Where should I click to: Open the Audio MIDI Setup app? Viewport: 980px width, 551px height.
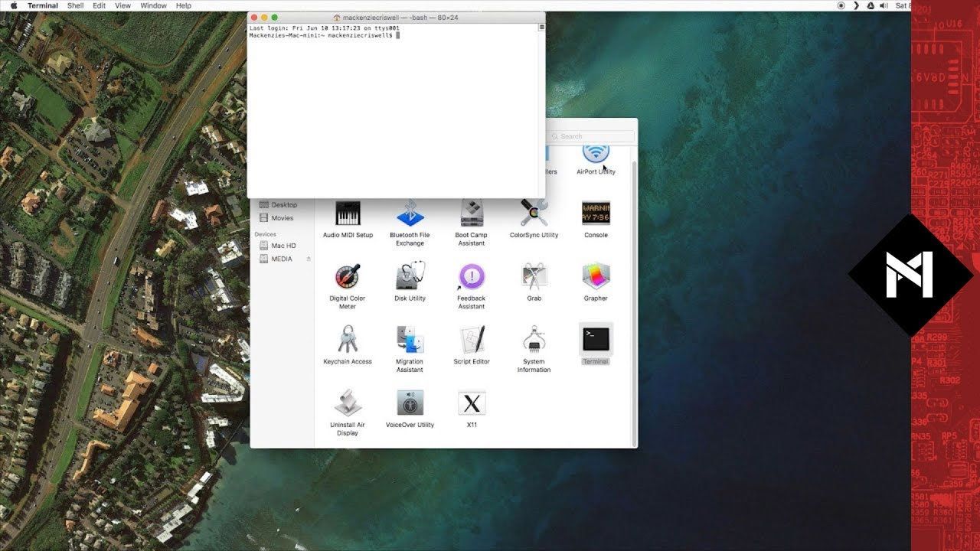(x=348, y=214)
